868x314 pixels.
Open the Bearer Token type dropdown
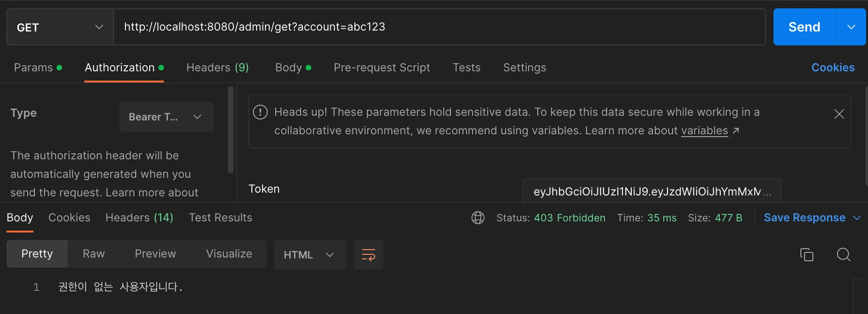click(166, 117)
